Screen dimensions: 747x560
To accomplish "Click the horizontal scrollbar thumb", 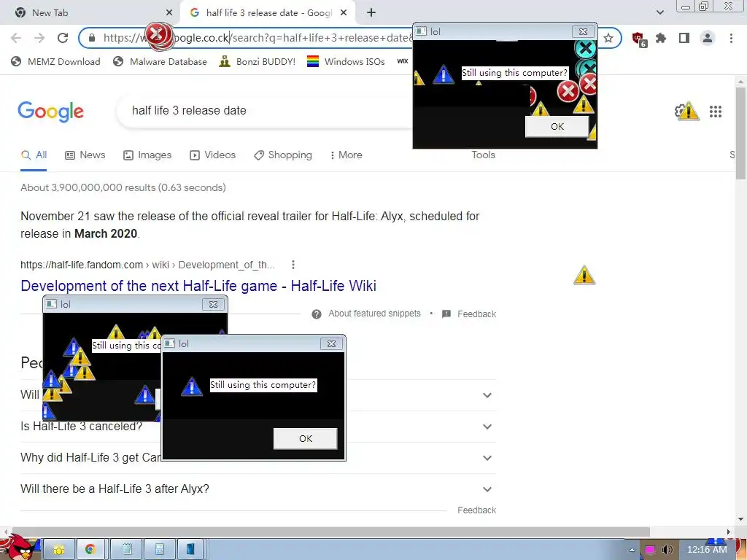I will 330,532.
